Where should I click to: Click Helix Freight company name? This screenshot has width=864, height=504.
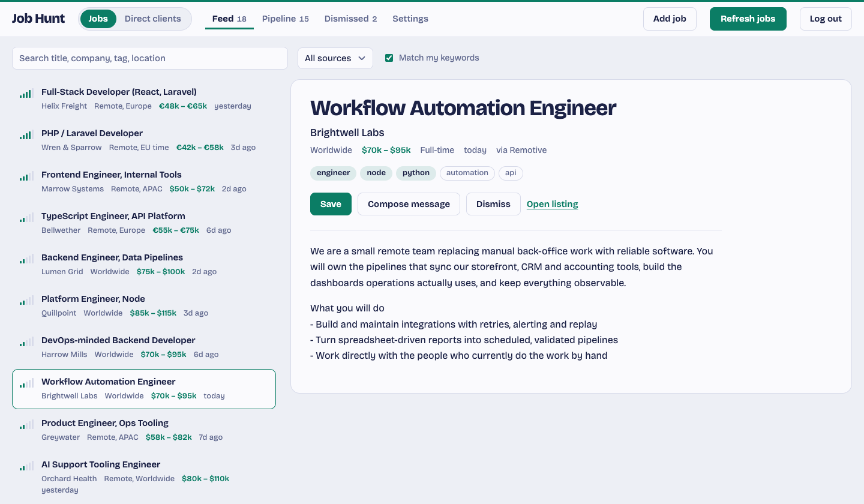64,106
